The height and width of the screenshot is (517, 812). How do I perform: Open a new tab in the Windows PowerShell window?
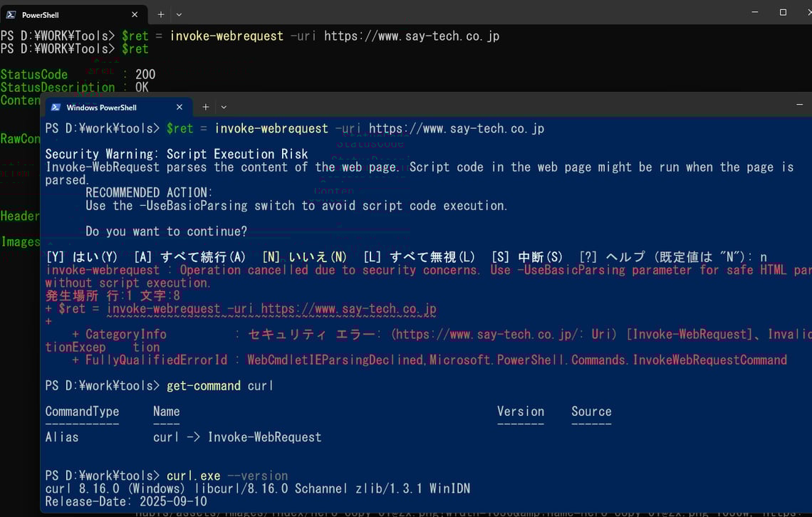click(205, 107)
